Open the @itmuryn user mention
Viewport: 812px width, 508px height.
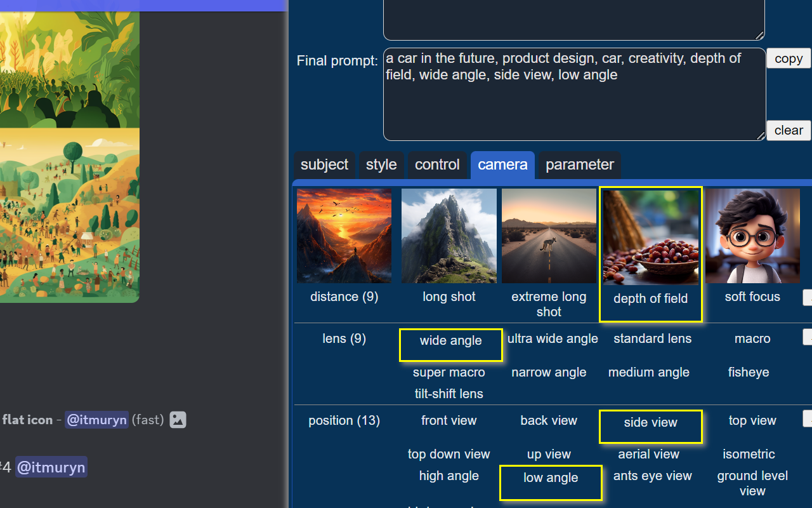coord(96,420)
